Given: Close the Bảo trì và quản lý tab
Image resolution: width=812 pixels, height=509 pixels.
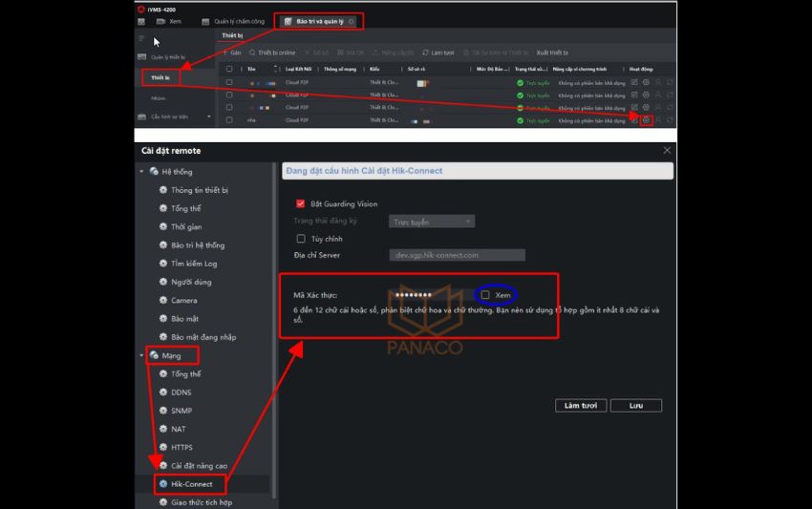Looking at the screenshot, I should (352, 21).
